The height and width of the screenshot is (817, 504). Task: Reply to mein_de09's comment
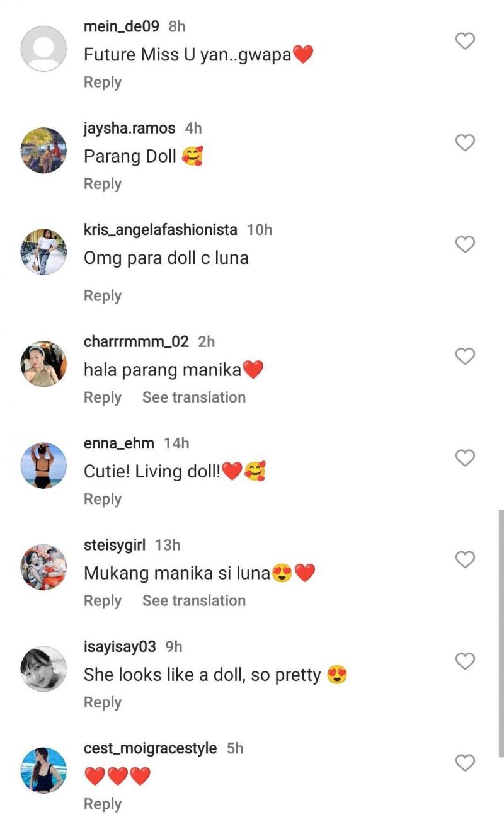click(x=103, y=83)
